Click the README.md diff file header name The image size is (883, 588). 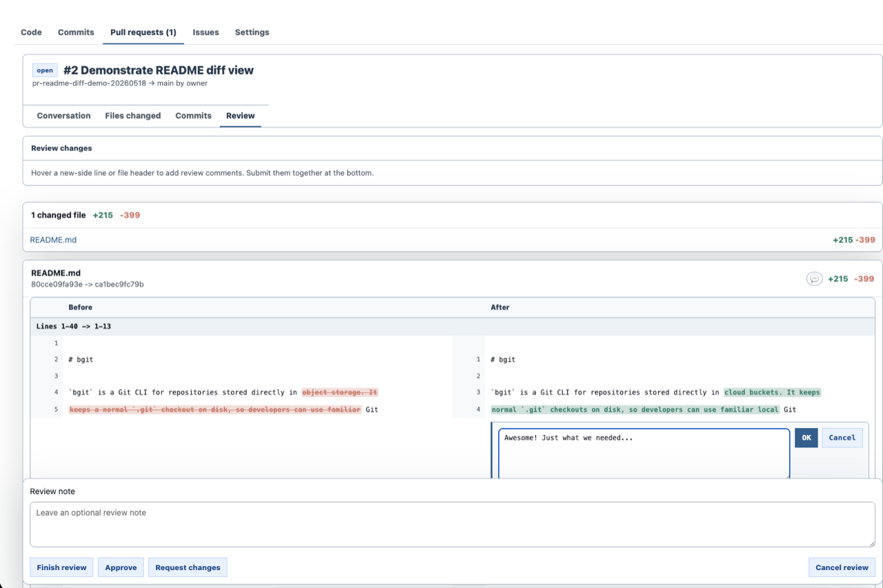(x=56, y=273)
